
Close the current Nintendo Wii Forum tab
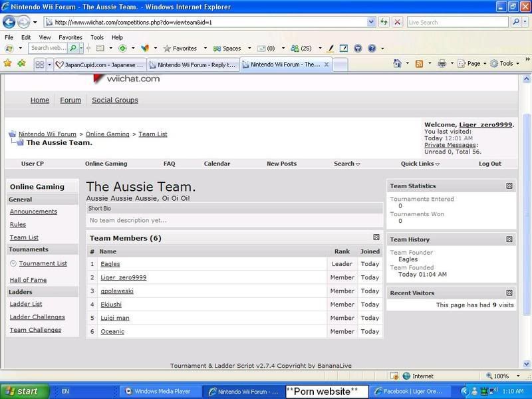click(x=327, y=64)
